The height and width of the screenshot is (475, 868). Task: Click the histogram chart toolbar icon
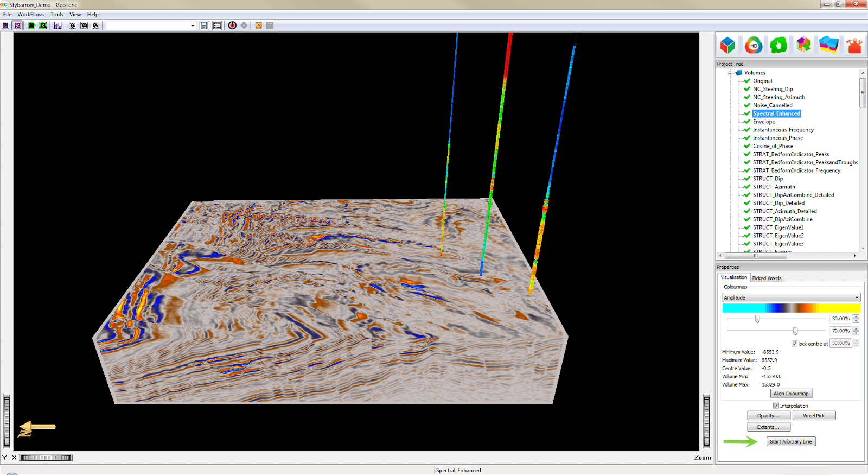58,26
